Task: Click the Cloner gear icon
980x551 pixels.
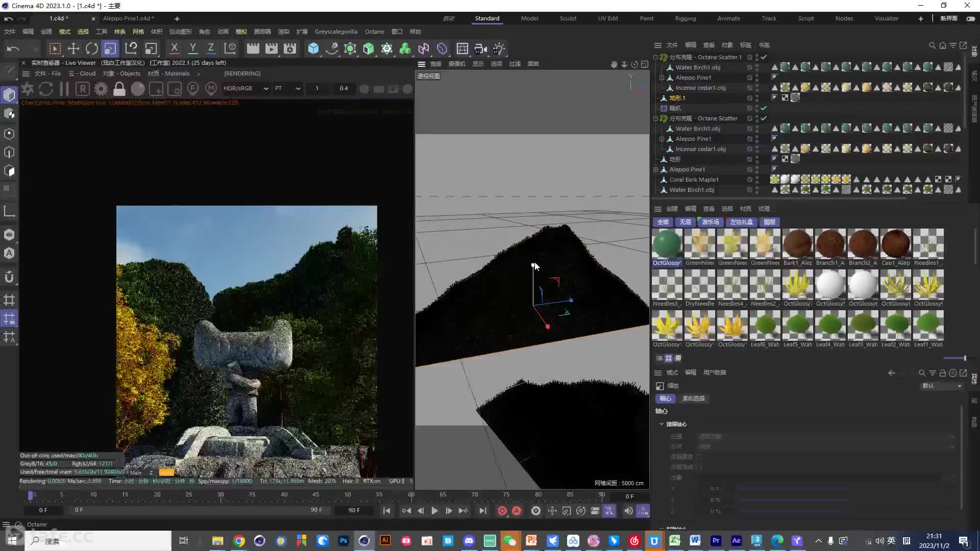Action: [x=387, y=48]
